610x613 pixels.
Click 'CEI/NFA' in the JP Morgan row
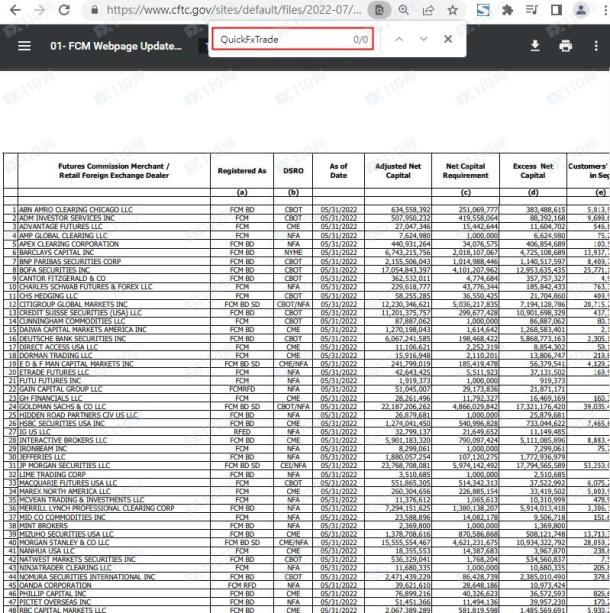[x=293, y=465]
